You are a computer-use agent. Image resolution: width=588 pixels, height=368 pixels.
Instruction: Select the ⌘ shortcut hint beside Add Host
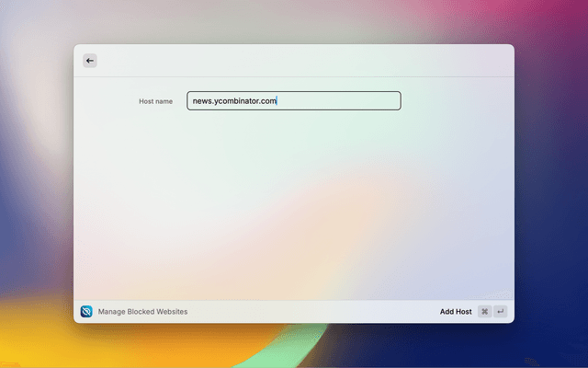pos(484,312)
